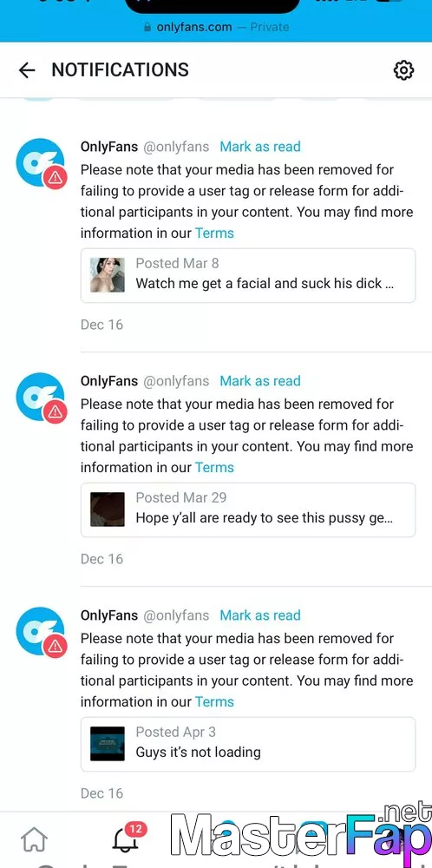Open the Home icon in bottom bar
432x868 pixels.
[x=34, y=840]
